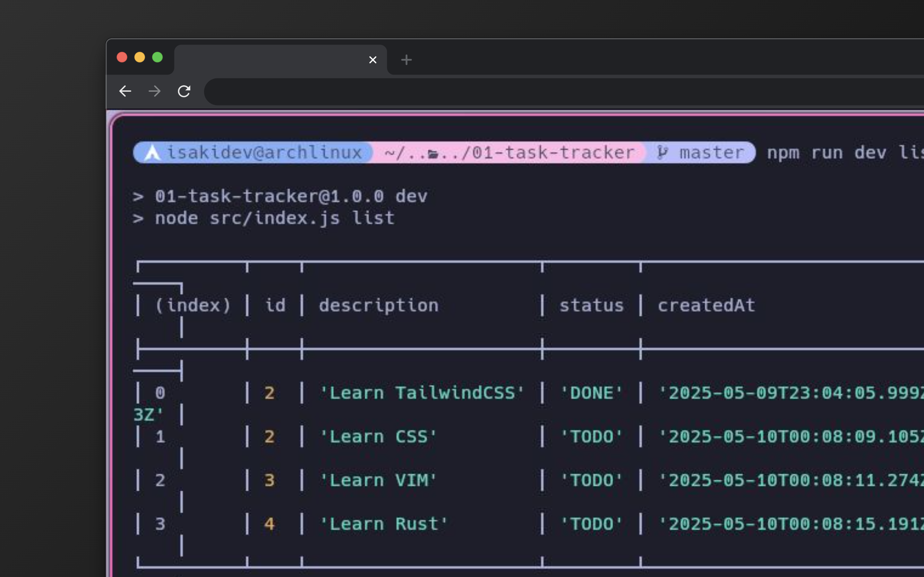924x577 pixels.
Task: Click the red close window button
Action: tap(122, 57)
